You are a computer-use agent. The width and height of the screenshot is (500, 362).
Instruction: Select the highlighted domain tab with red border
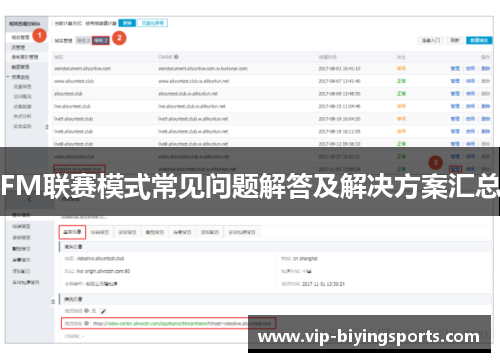click(101, 41)
